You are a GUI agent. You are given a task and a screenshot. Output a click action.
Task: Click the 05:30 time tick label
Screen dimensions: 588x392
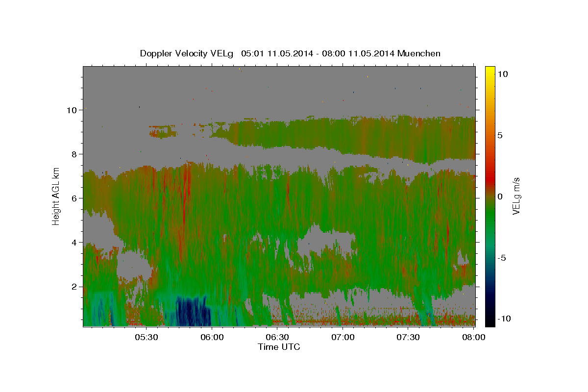pyautogui.click(x=147, y=337)
